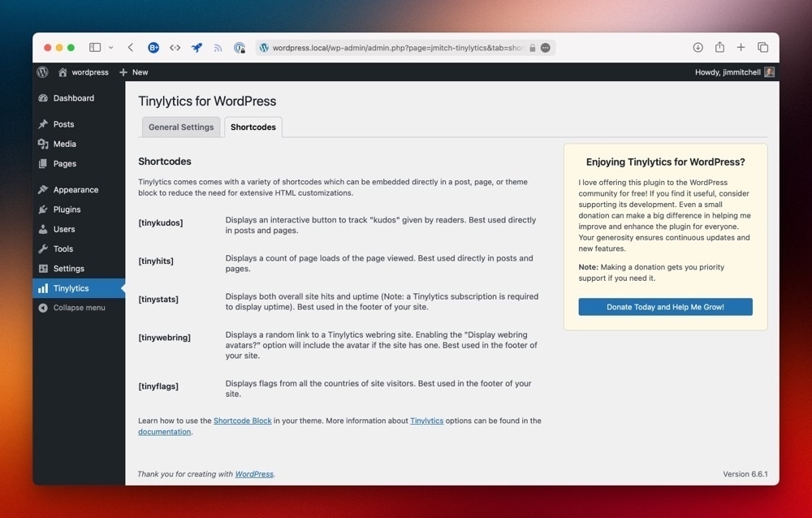This screenshot has width=812, height=518.
Task: Click Donate Today and Help Me Grow
Action: pos(665,307)
